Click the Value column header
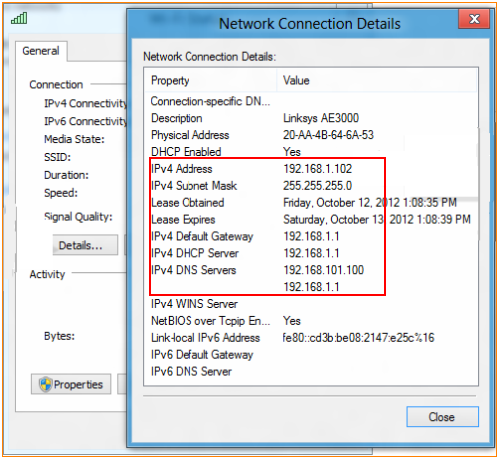Screen dimensions: 499x459 click(x=377, y=80)
